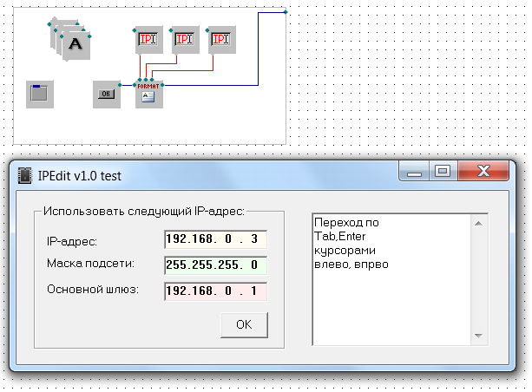Minimize the IPEdit v1.0 test window

tap(416, 173)
